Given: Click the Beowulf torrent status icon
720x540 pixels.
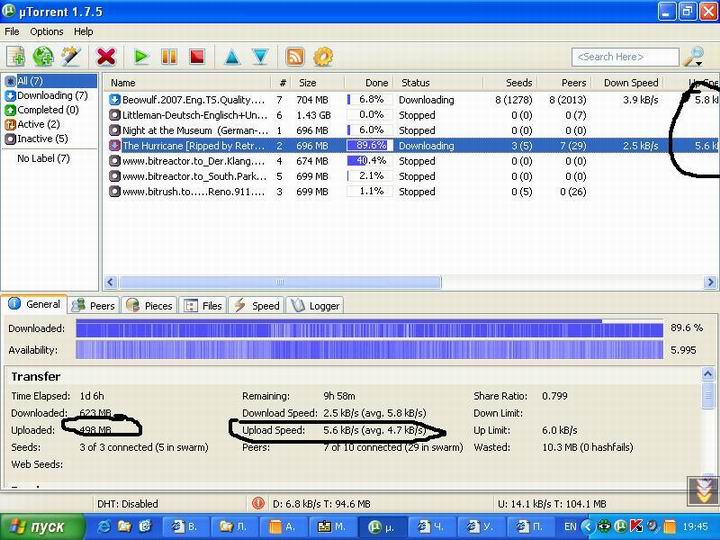Looking at the screenshot, I should coord(114,100).
